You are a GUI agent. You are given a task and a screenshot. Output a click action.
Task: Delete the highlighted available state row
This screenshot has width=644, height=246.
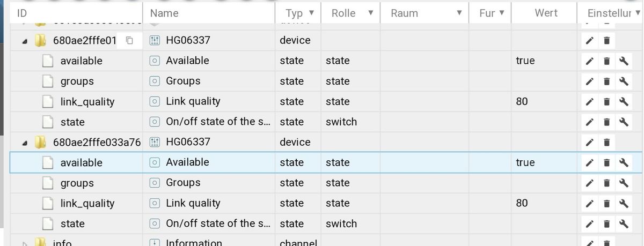606,162
